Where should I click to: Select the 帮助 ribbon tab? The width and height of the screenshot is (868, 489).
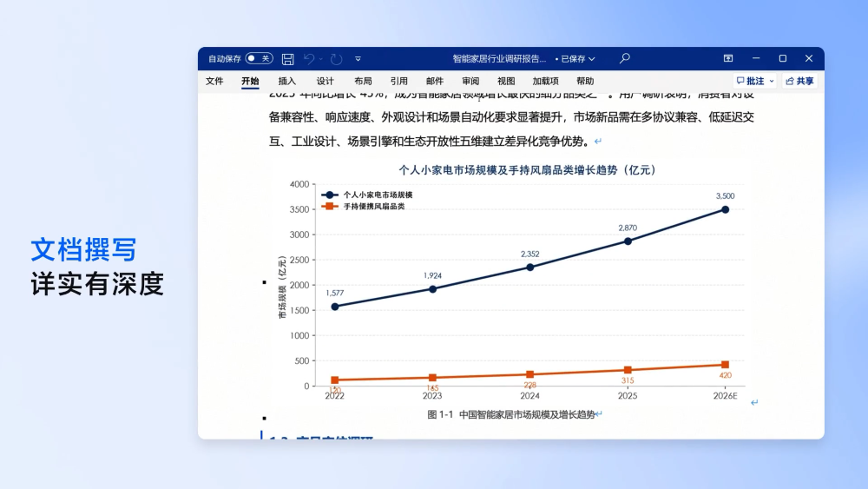(x=585, y=81)
